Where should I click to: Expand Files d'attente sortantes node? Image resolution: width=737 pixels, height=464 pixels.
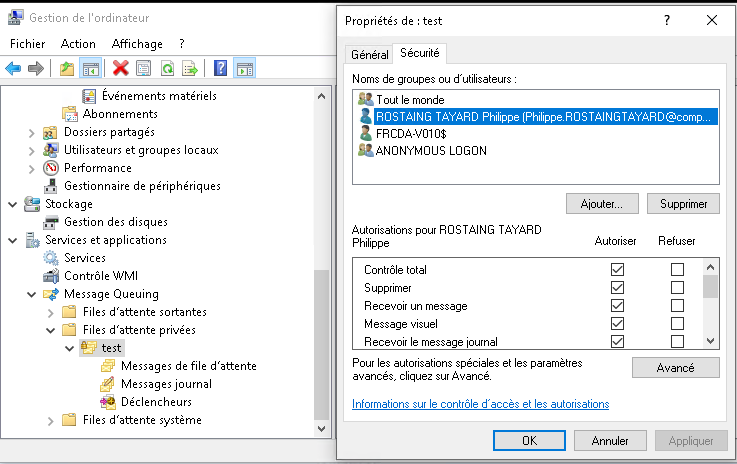50,312
